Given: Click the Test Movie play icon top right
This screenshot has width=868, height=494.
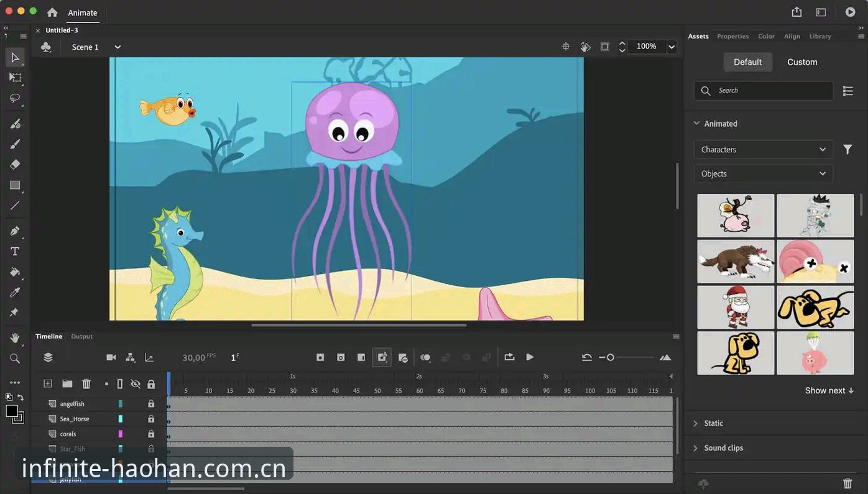Looking at the screenshot, I should click(x=850, y=12).
